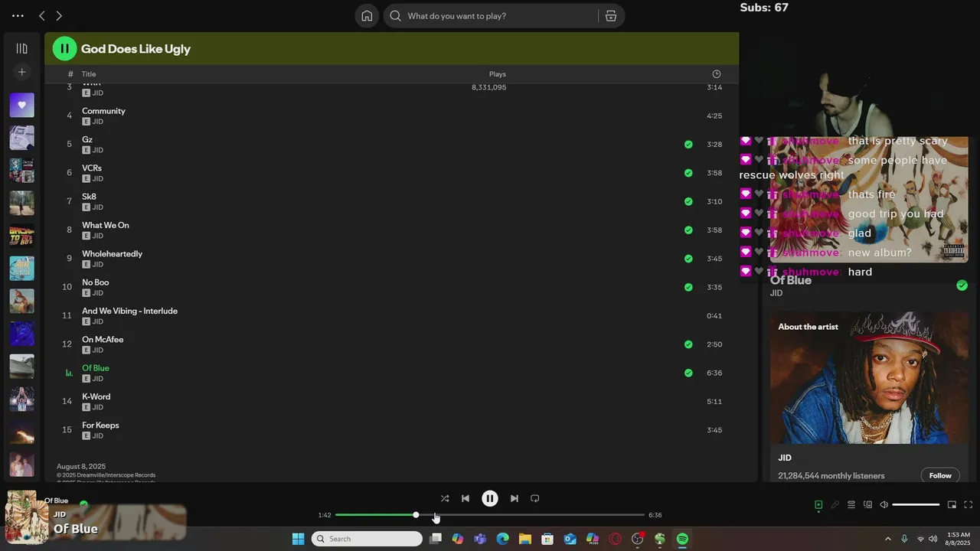This screenshot has height=551, width=980.
Task: Click the plus Create playlist icon
Action: (21, 72)
